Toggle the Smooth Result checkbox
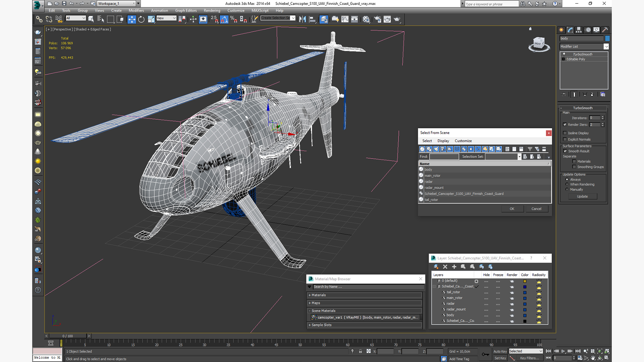The height and width of the screenshot is (362, 644). 565,151
